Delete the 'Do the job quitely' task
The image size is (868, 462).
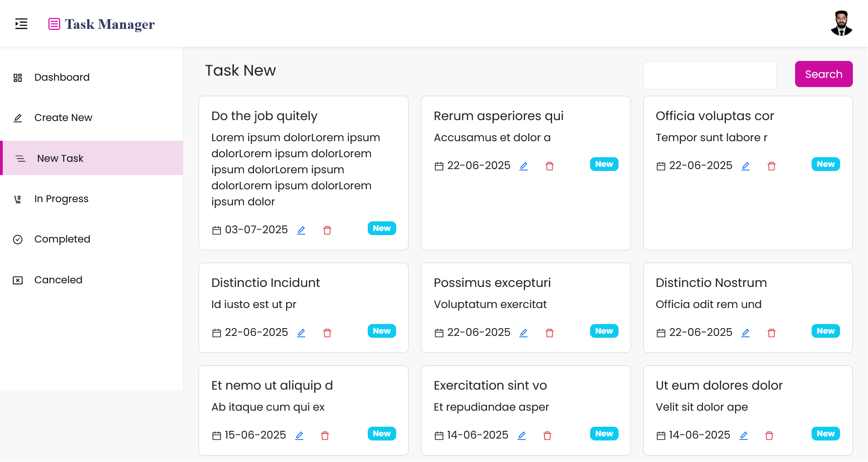coord(327,231)
